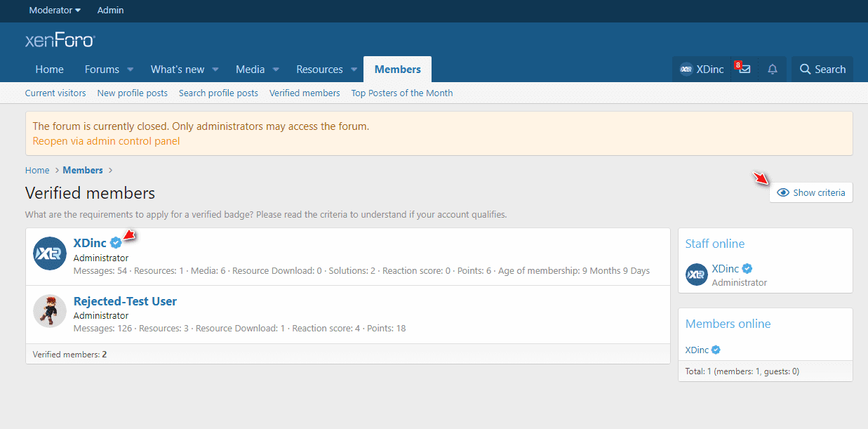Viewport: 868px width, 429px height.
Task: Open the XDinc account menu in navbar
Action: [x=702, y=69]
